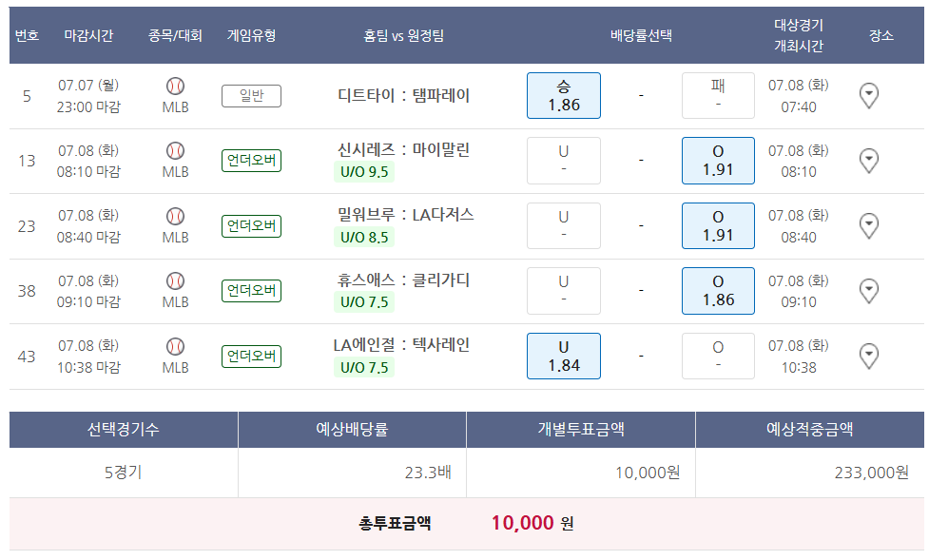The height and width of the screenshot is (560, 929).
Task: Toggle O 1.91 for 신시레즈 game
Action: pyautogui.click(x=718, y=161)
